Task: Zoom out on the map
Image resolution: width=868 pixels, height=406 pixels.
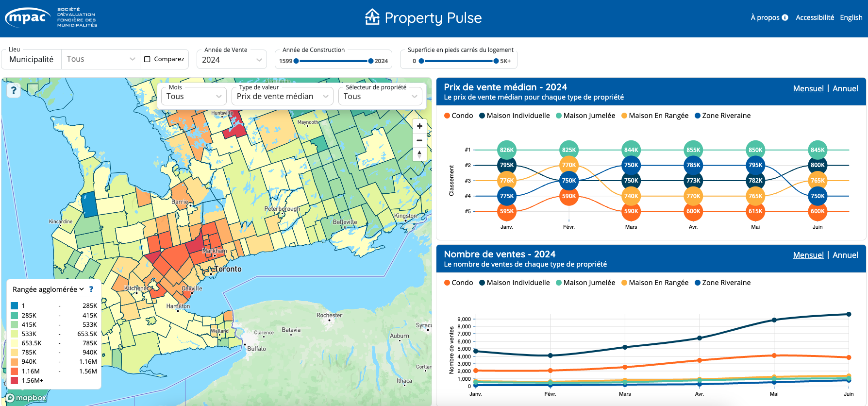Action: click(x=419, y=140)
